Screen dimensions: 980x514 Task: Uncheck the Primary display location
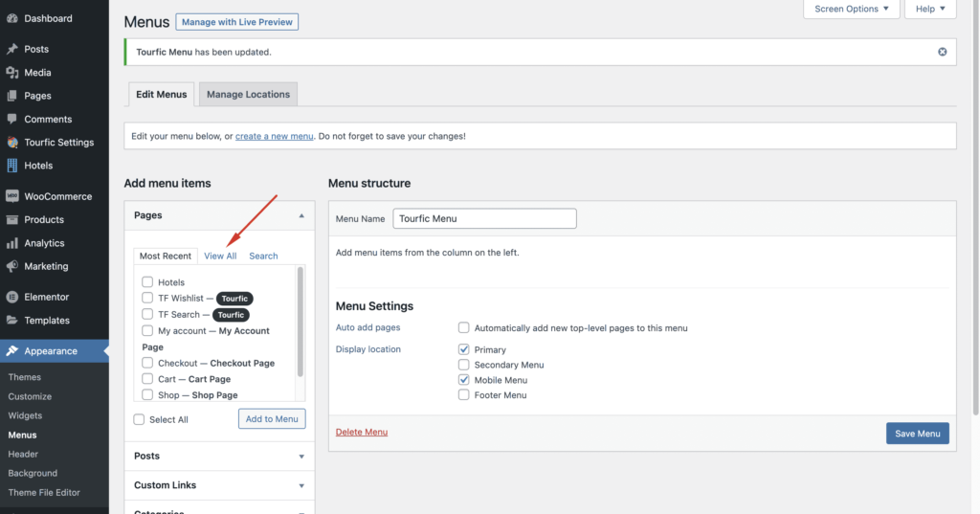464,349
